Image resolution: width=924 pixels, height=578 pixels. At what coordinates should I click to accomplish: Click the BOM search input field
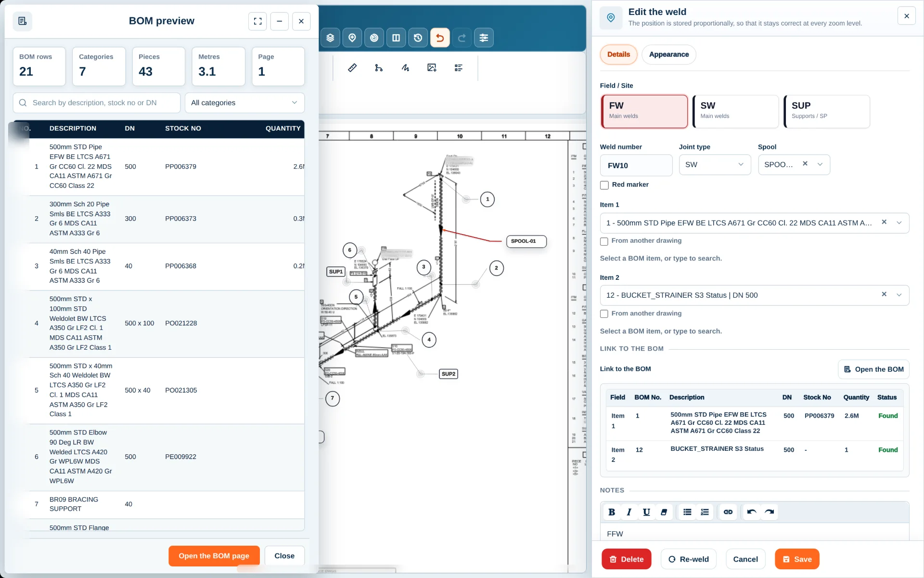point(97,103)
